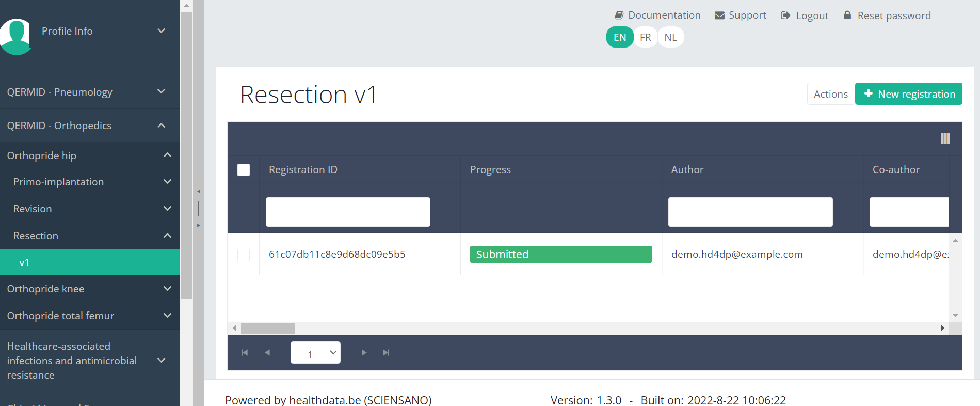Click the Registration ID filter input field
Image resolution: width=980 pixels, height=406 pixels.
coord(348,212)
